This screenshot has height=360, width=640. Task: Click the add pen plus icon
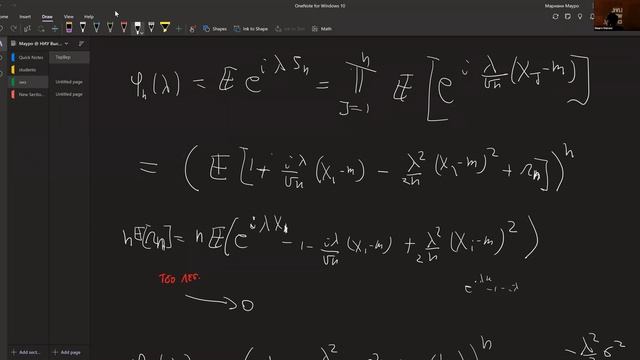point(179,29)
